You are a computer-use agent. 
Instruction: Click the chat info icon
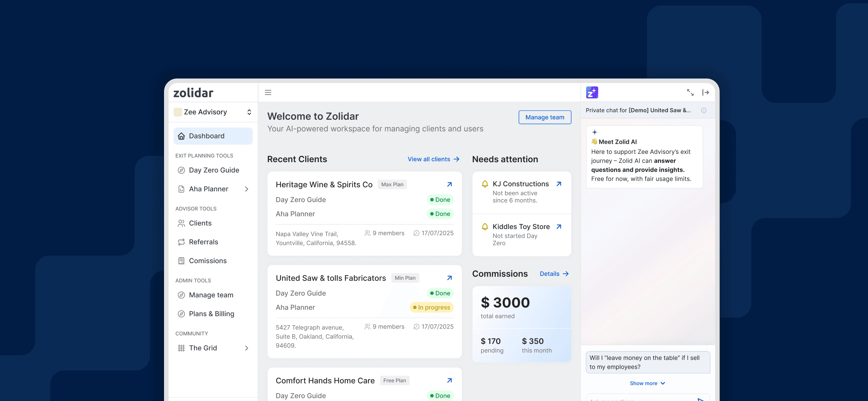pyautogui.click(x=704, y=110)
